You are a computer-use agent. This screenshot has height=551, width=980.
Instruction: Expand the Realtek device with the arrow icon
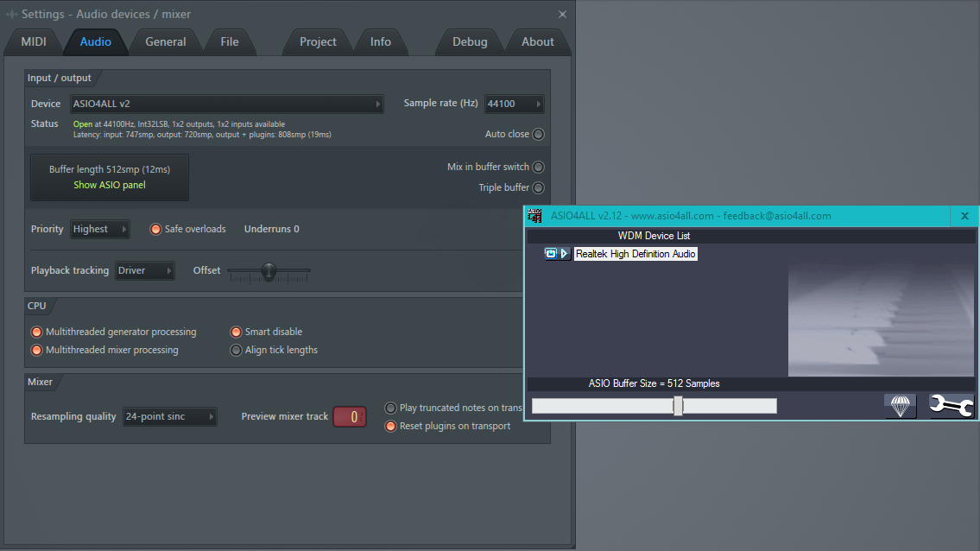click(x=565, y=253)
